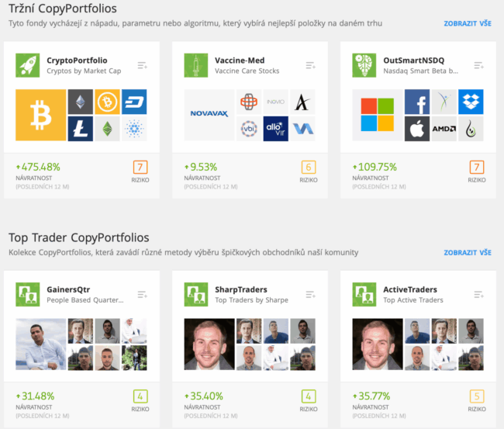This screenshot has height=429, width=504.
Task: Open the CryptoPortfolio rocket icon
Action: point(28,65)
